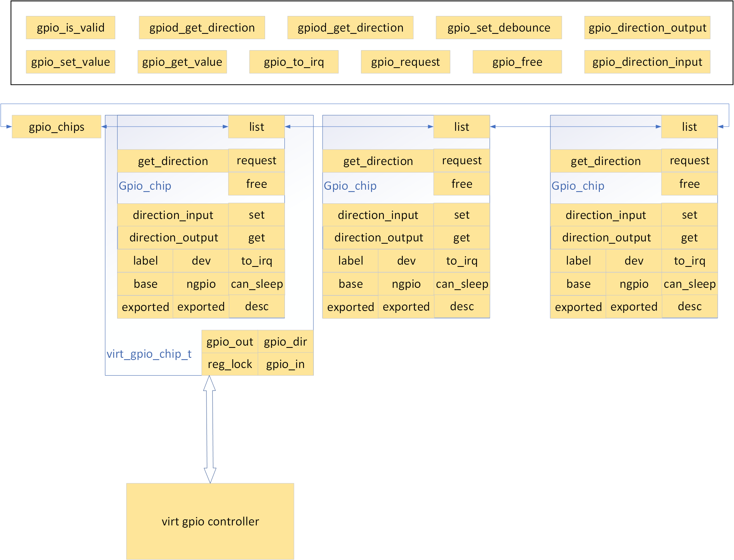Click the virt_gpio_chip_t label
Image resolution: width=734 pixels, height=560 pixels.
coord(149,354)
